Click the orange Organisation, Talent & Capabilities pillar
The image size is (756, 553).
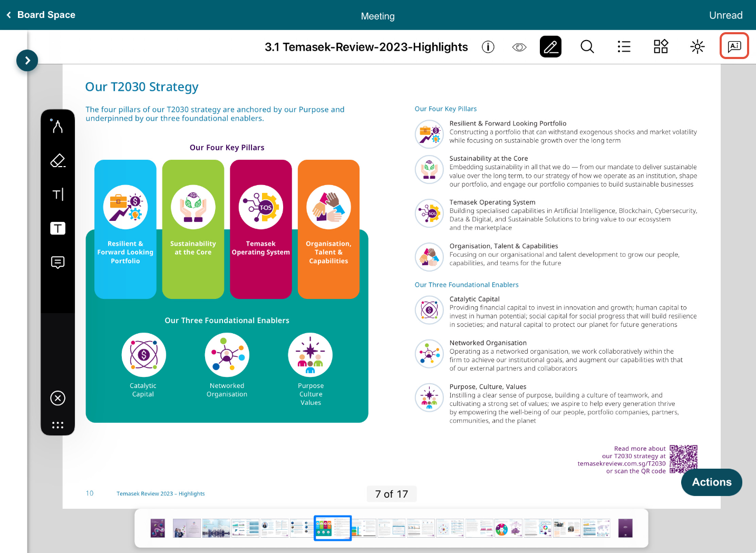[x=328, y=229]
